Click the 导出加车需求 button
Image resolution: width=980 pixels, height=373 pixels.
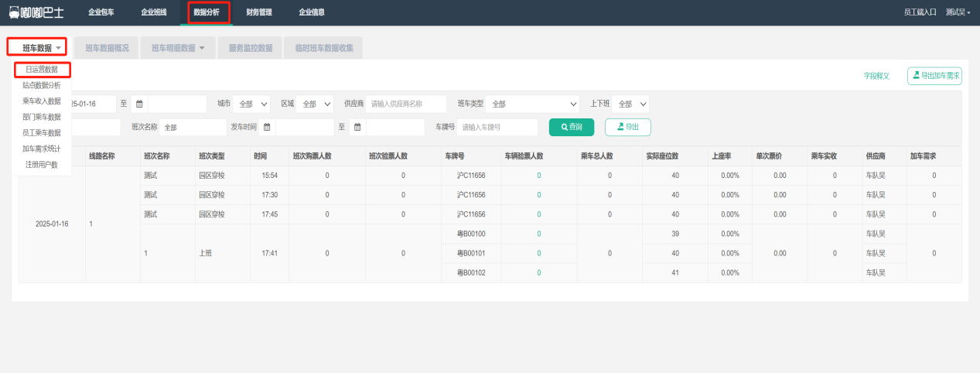point(934,76)
